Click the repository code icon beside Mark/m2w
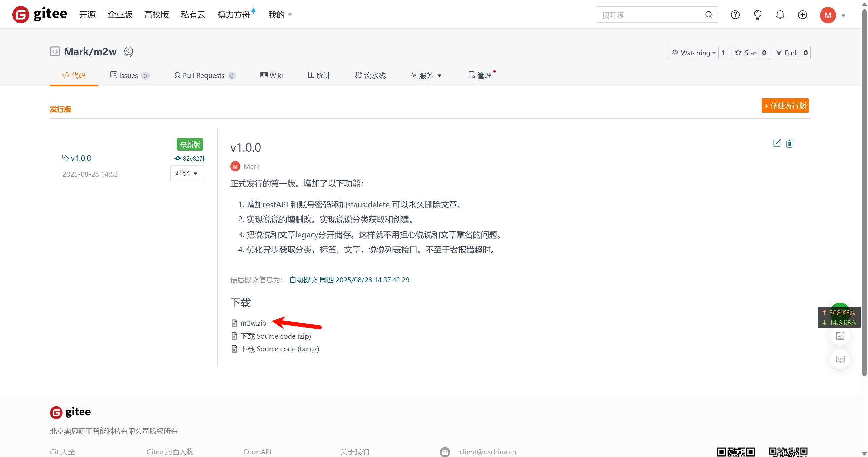This screenshot has width=868, height=457. pos(55,52)
